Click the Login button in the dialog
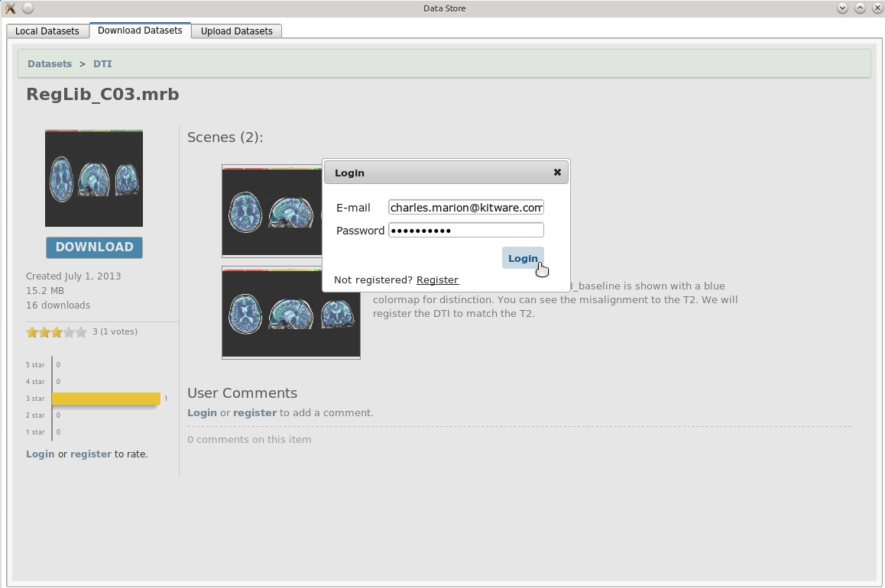This screenshot has height=588, width=885. (x=523, y=258)
